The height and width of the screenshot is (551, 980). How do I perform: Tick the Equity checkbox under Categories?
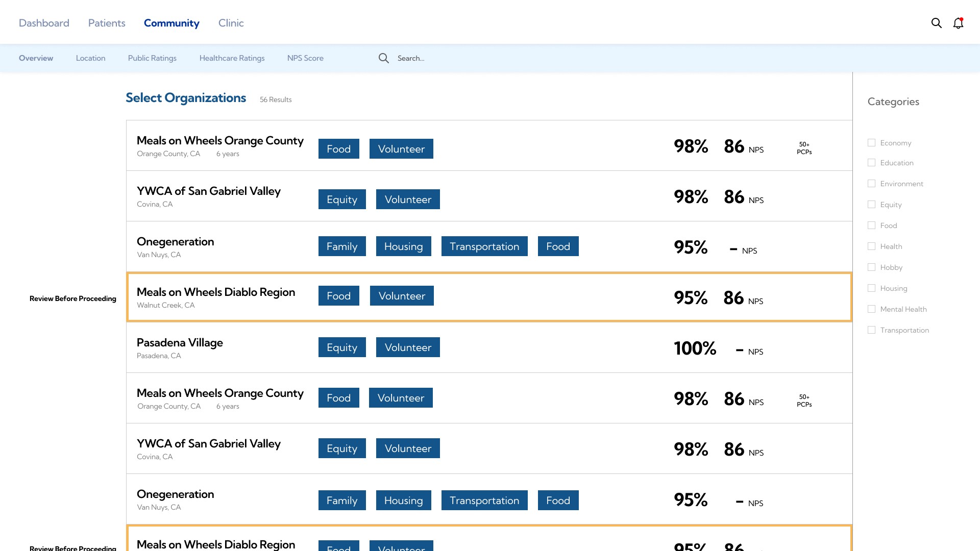tap(871, 205)
